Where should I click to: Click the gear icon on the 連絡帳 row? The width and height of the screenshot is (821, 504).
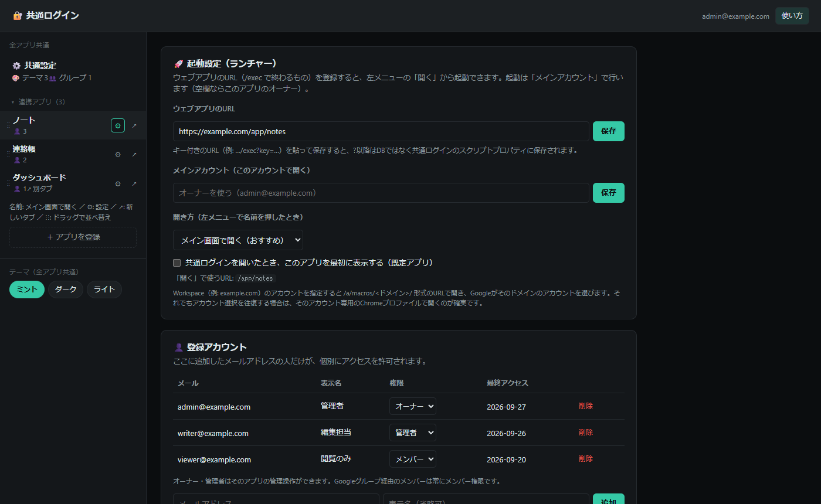(x=118, y=155)
